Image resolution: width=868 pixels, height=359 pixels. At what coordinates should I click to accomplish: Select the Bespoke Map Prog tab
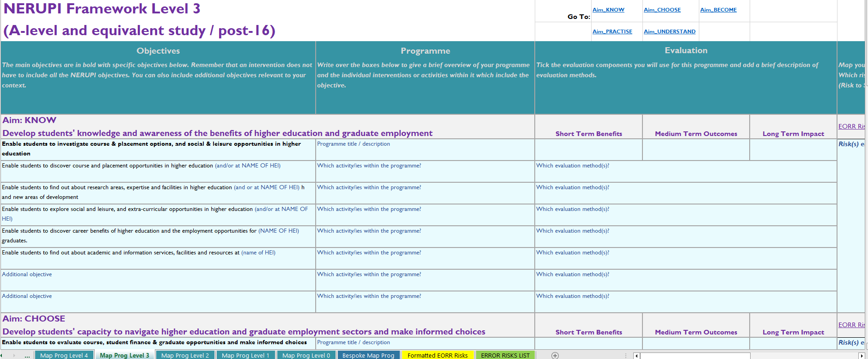click(x=368, y=355)
